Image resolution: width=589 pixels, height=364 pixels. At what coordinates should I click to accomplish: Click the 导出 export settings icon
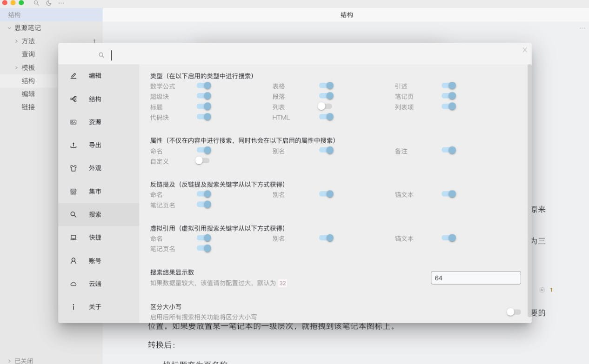[x=73, y=145]
